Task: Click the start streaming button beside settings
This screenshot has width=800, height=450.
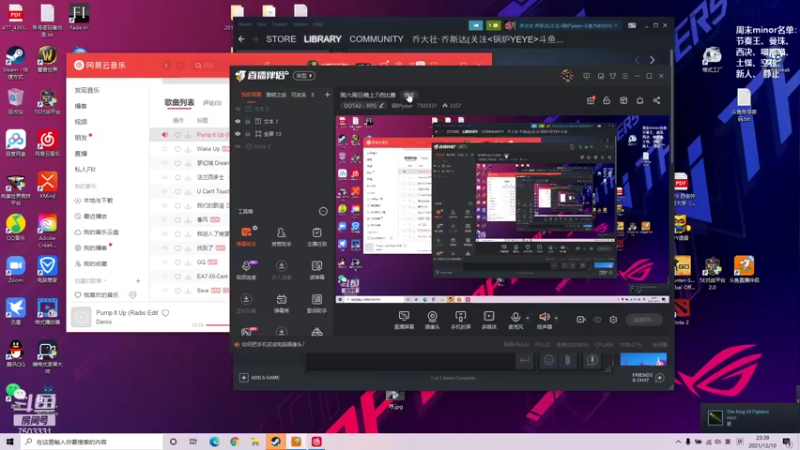Action: (x=644, y=320)
